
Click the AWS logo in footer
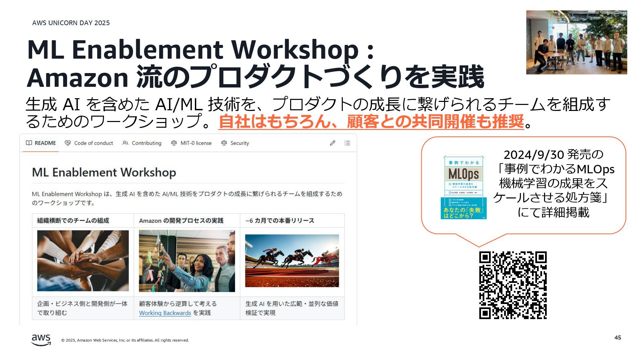coord(41,340)
